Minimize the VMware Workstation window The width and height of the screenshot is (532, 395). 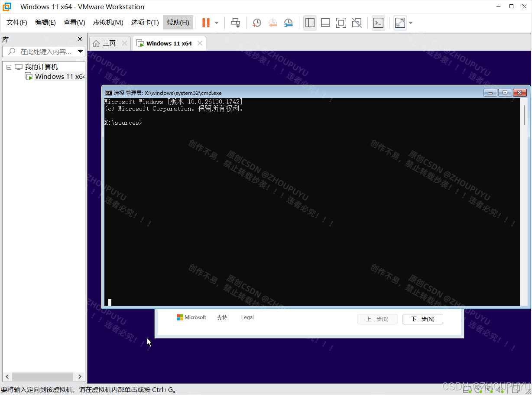click(x=499, y=6)
